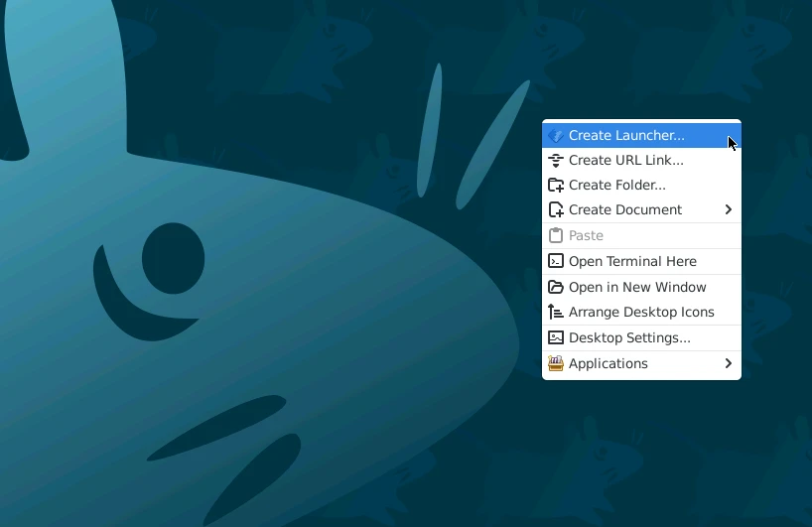Screen dimensions: 812x527
Task: Click the rabbit's eye on the wallpaper
Action: tap(173, 259)
